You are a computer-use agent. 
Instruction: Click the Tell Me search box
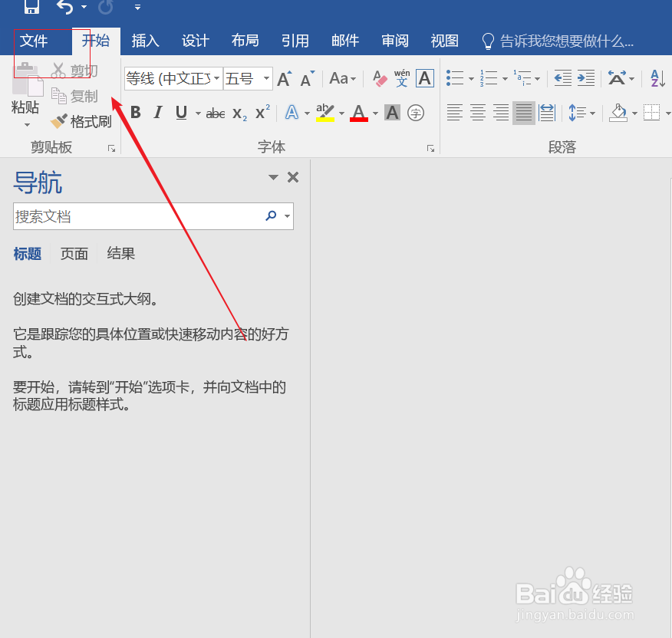coord(558,41)
